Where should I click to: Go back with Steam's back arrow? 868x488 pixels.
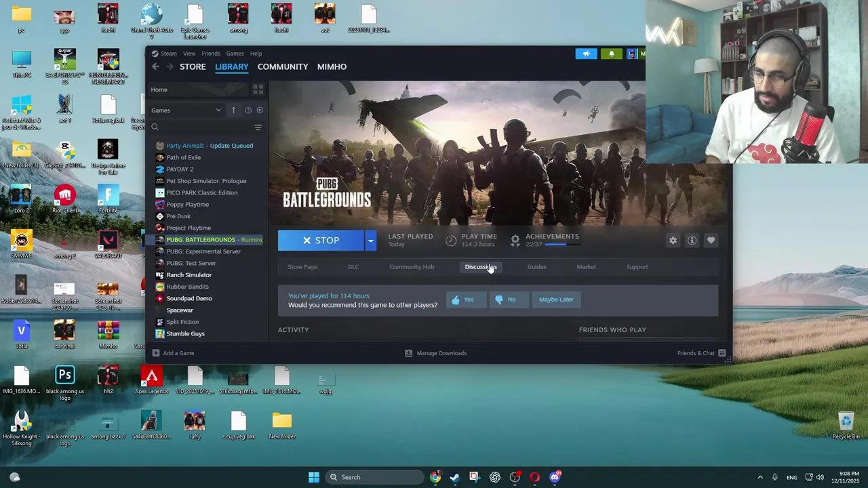click(x=155, y=66)
